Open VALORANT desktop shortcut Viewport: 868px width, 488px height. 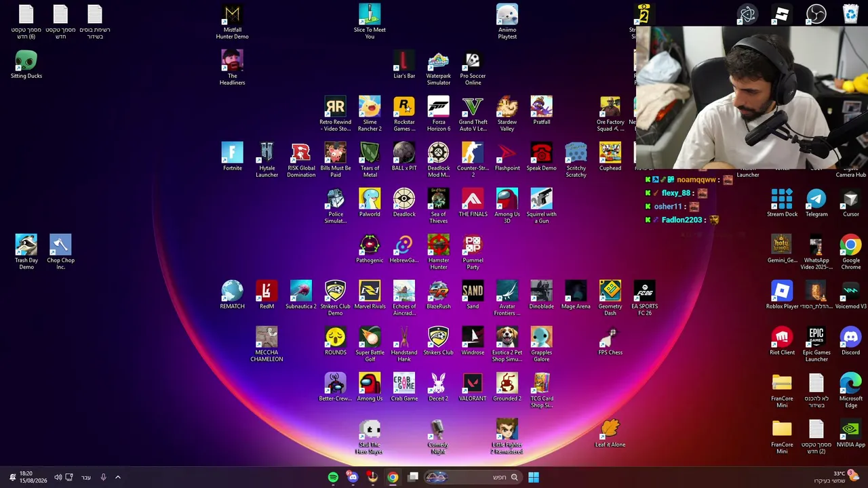point(473,387)
